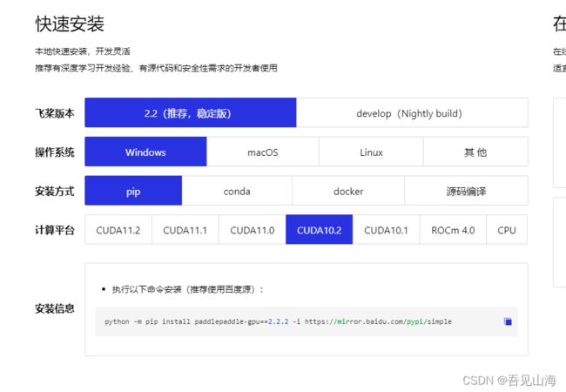Select version 2.2 (推荐, 稳定版)
The image size is (566, 392).
coord(191,112)
